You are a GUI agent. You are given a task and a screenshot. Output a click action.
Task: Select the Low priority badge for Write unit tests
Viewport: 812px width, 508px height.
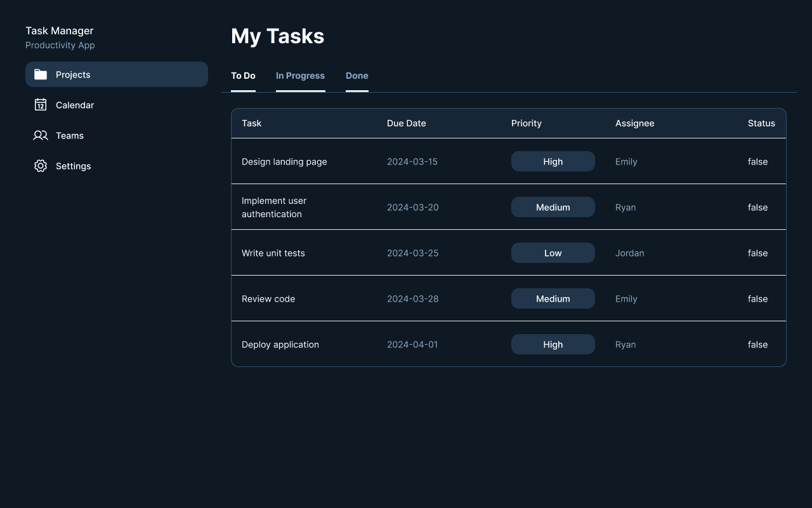pyautogui.click(x=553, y=253)
